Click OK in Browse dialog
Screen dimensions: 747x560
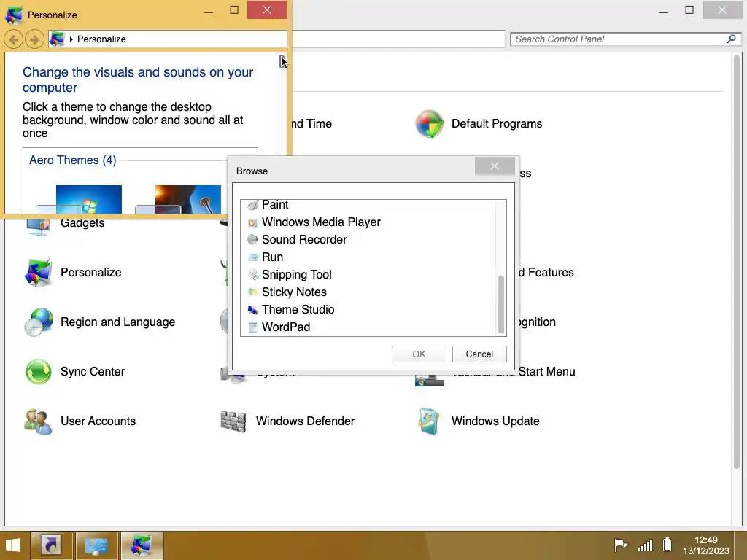pyautogui.click(x=419, y=354)
